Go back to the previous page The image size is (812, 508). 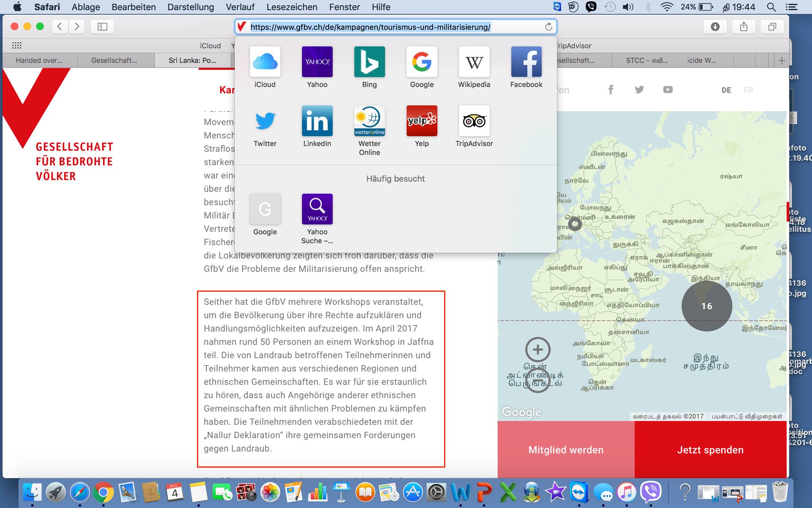pos(59,27)
